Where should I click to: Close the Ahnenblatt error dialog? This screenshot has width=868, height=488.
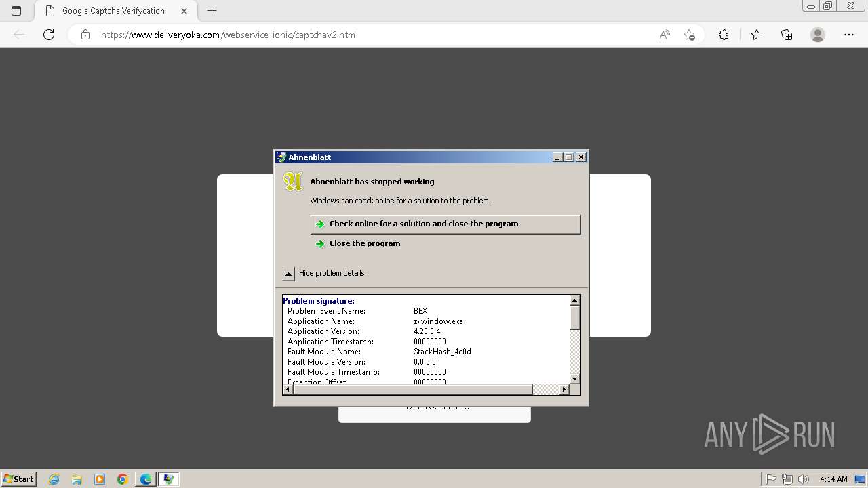pyautogui.click(x=581, y=157)
